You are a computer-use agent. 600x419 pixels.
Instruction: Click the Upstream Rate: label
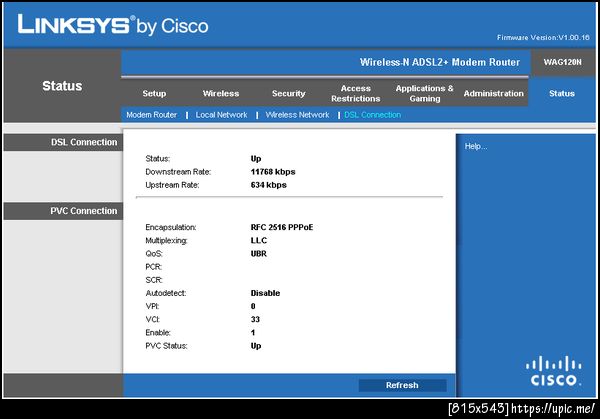[x=172, y=185]
